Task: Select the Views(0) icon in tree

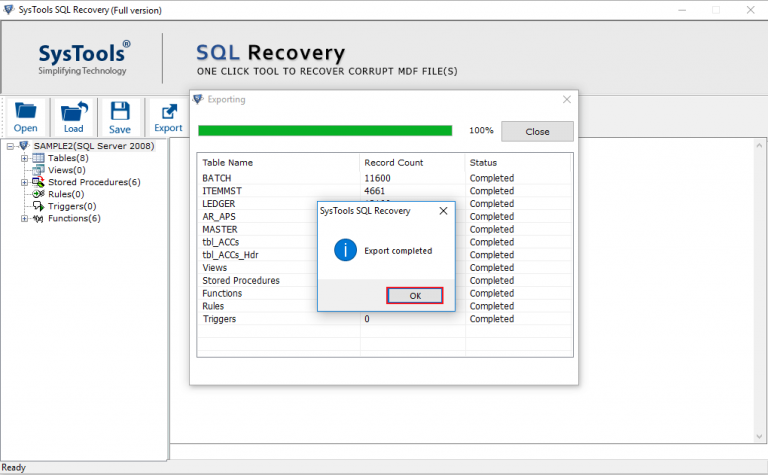Action: pyautogui.click(x=38, y=170)
